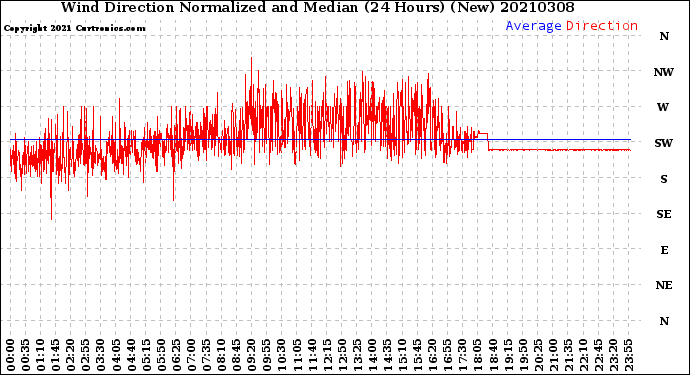Viewport: 690px width, 375px height.
Task: Select the '06:25' time tick label
Action: click(x=176, y=355)
